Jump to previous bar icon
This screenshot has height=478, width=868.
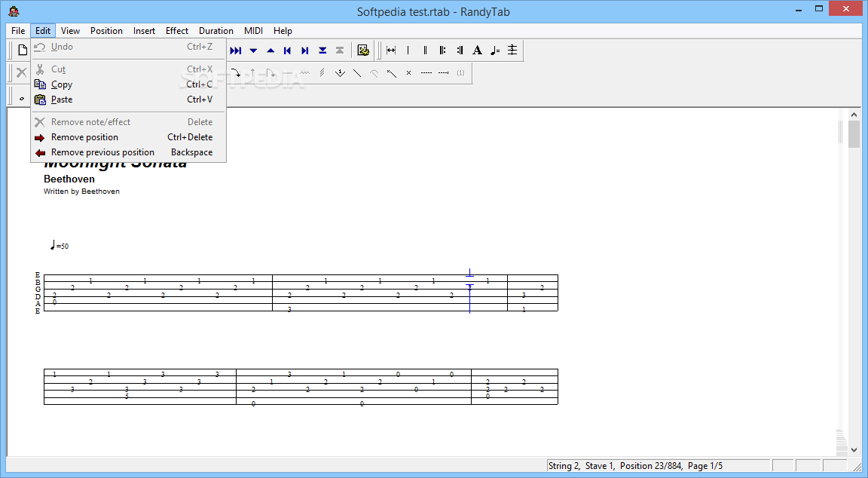[x=287, y=51]
